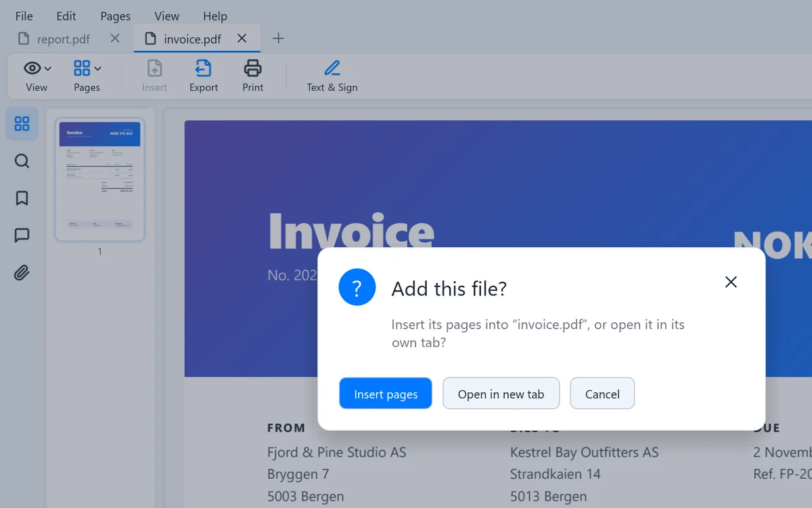
Task: Click the View eye icon in toolbar
Action: coord(32,68)
